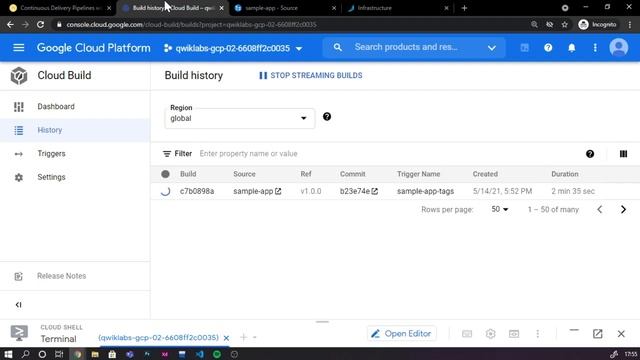This screenshot has height=360, width=640.
Task: Click sample-app-tags trigger name
Action: 425,191
